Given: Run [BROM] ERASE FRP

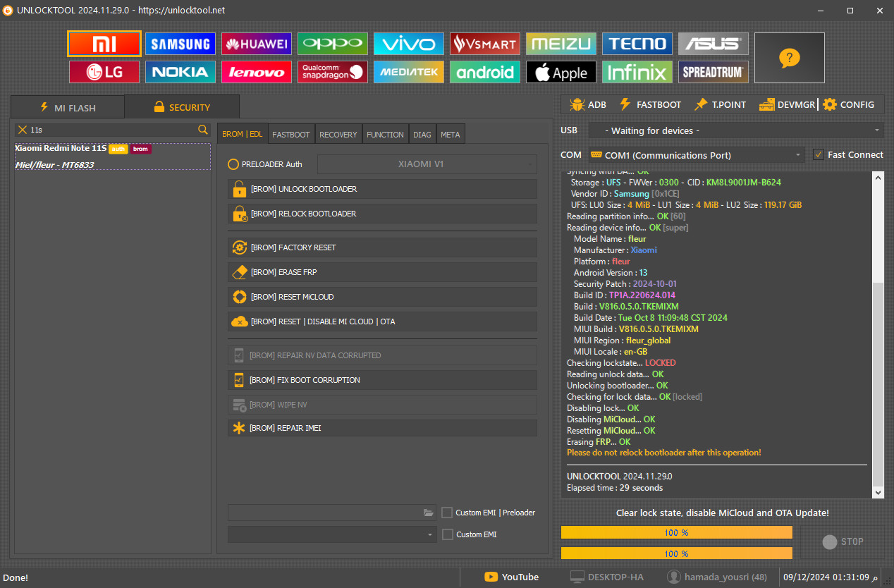Looking at the screenshot, I should coord(382,272).
